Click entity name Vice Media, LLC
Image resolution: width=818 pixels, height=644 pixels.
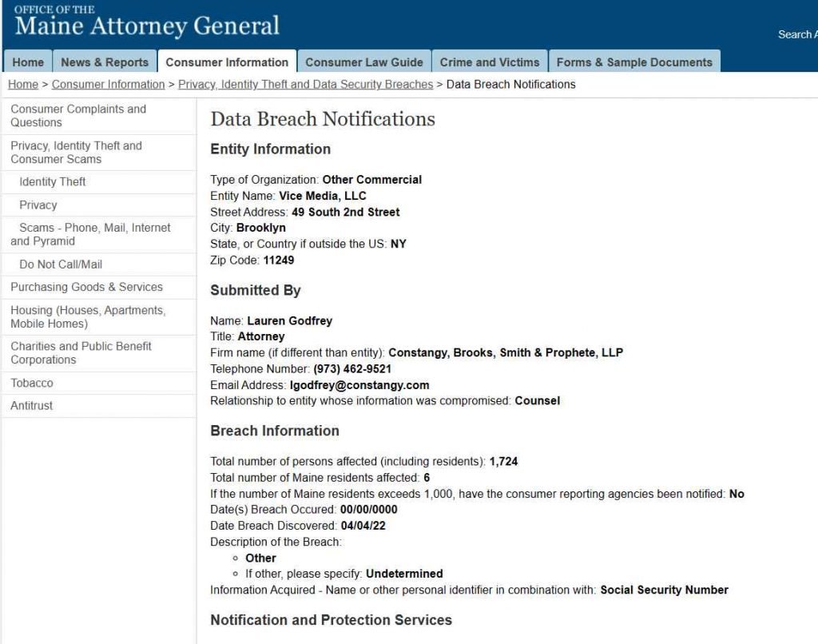click(x=323, y=196)
